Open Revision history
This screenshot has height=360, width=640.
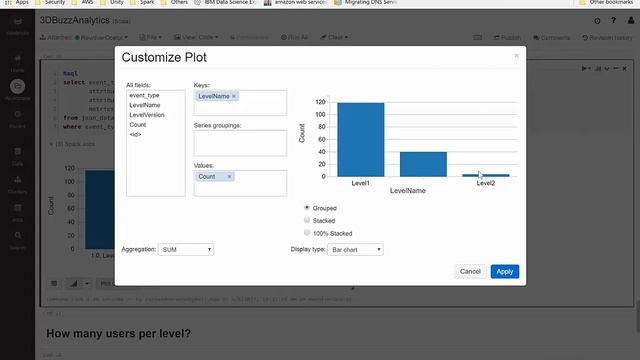click(607, 38)
